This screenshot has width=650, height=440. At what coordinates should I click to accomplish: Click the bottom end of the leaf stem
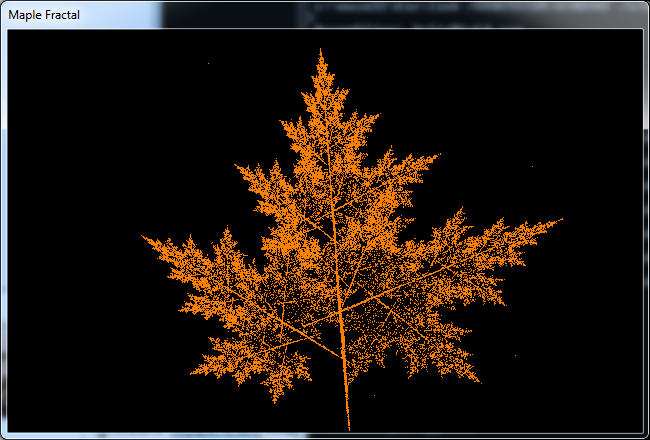(x=349, y=427)
